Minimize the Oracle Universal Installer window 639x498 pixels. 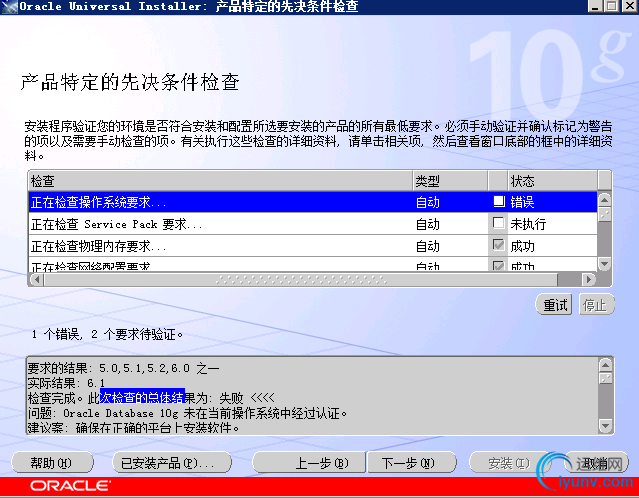point(595,6)
